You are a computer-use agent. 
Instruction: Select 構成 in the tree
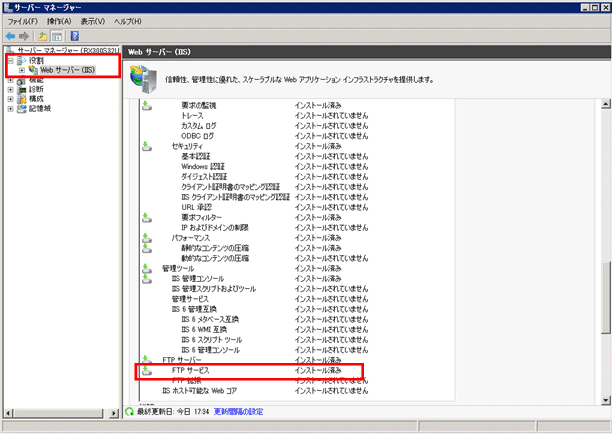click(36, 99)
